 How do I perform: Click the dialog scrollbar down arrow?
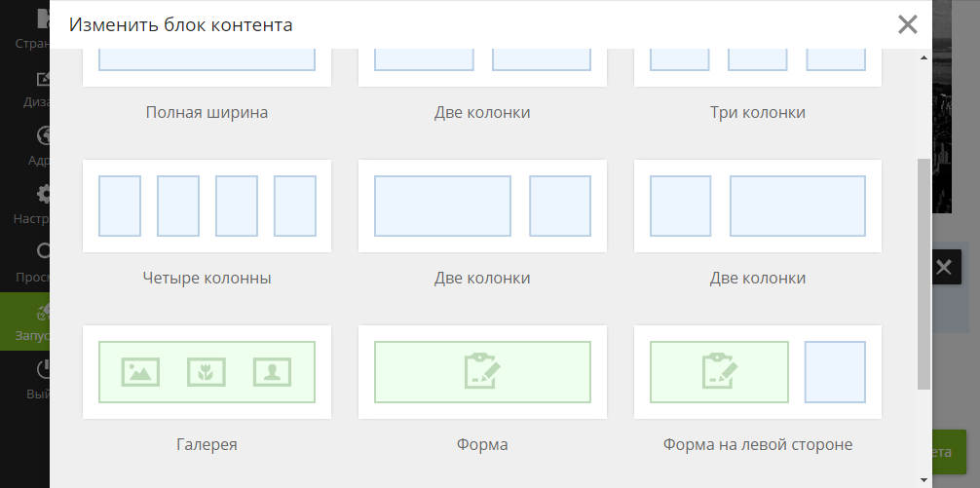[924, 479]
